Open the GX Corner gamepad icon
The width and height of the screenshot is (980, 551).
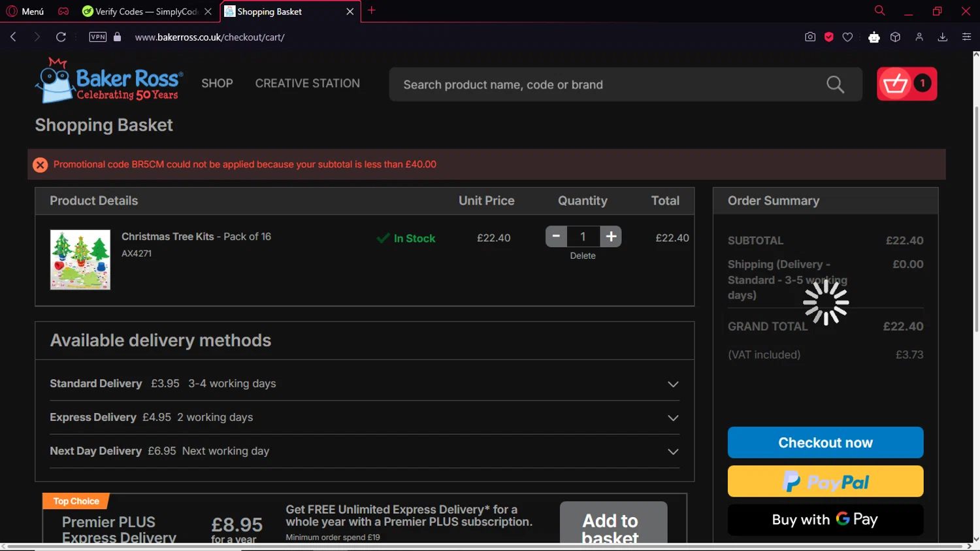coord(63,11)
